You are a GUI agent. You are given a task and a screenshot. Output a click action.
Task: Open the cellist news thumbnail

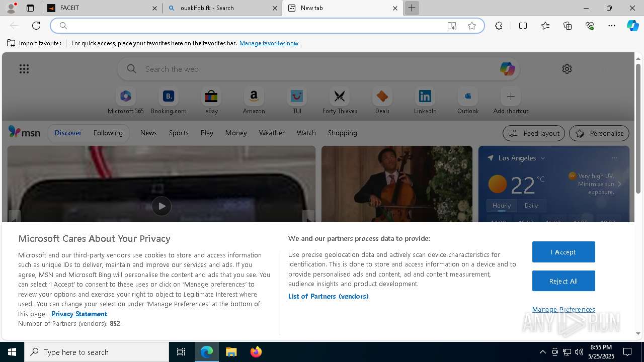397,184
